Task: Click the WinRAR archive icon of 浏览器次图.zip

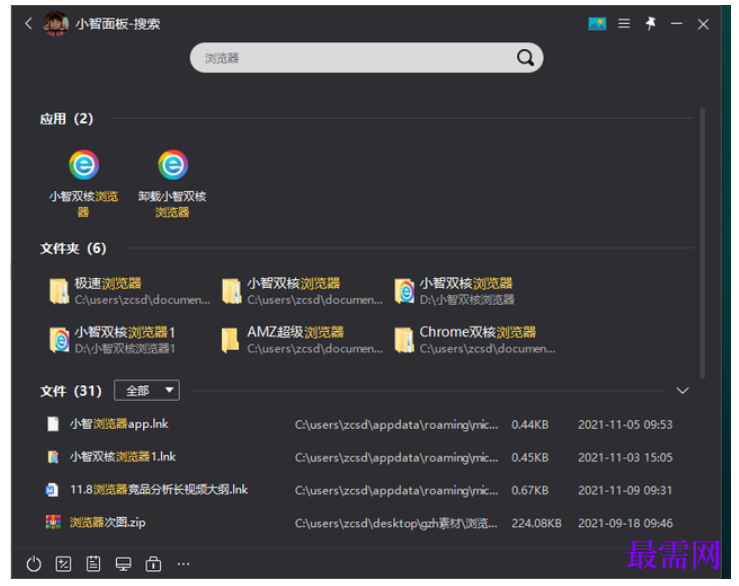Action: pyautogui.click(x=53, y=523)
